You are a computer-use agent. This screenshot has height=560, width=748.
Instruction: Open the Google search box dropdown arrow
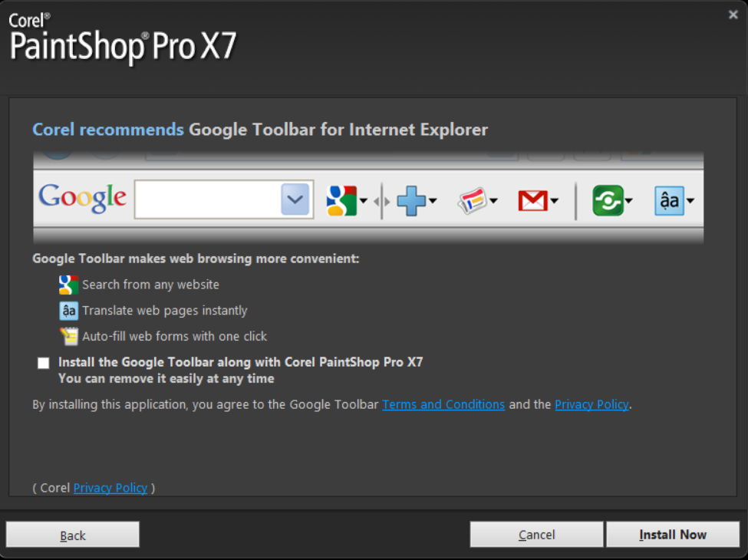click(x=295, y=200)
